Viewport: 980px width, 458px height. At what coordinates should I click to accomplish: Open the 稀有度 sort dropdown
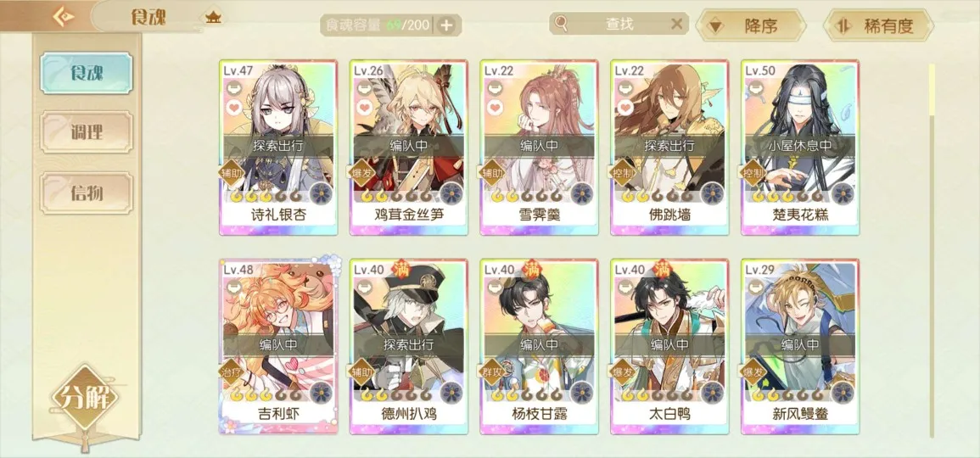pyautogui.click(x=879, y=25)
